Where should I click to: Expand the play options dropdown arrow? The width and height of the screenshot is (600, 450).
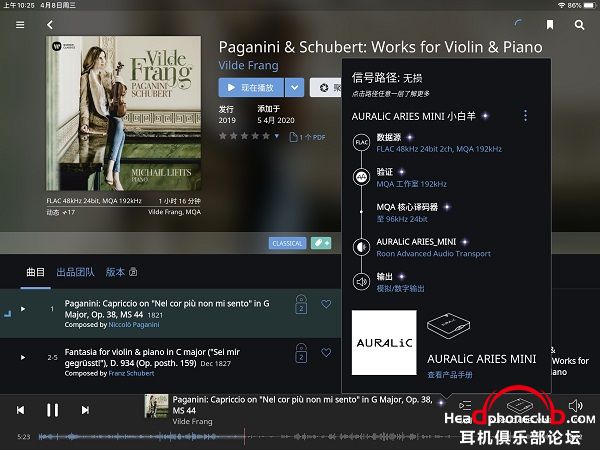coord(294,88)
